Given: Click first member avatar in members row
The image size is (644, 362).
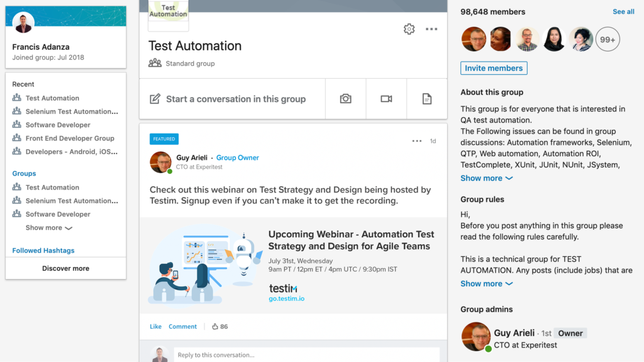Looking at the screenshot, I should click(474, 40).
